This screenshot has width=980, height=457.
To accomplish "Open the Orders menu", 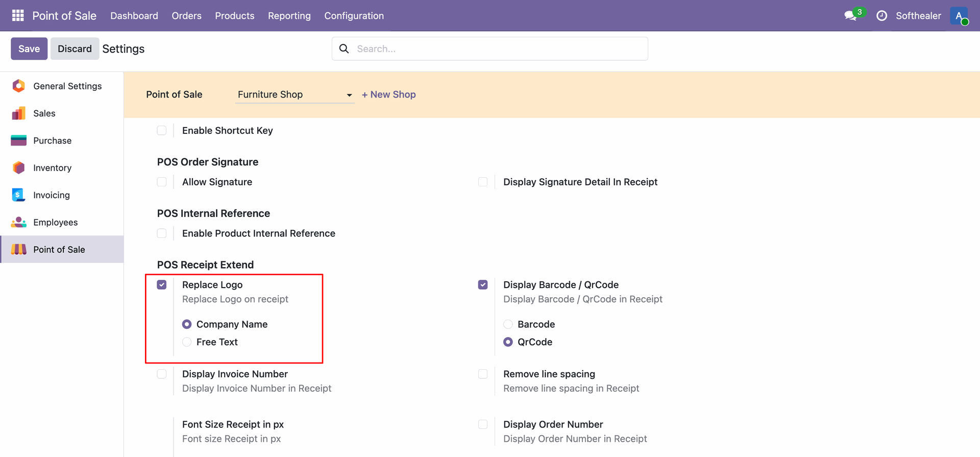I will pyautogui.click(x=187, y=16).
